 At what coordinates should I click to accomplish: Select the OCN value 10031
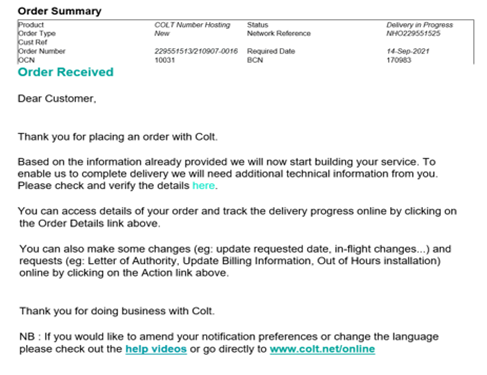pyautogui.click(x=165, y=60)
